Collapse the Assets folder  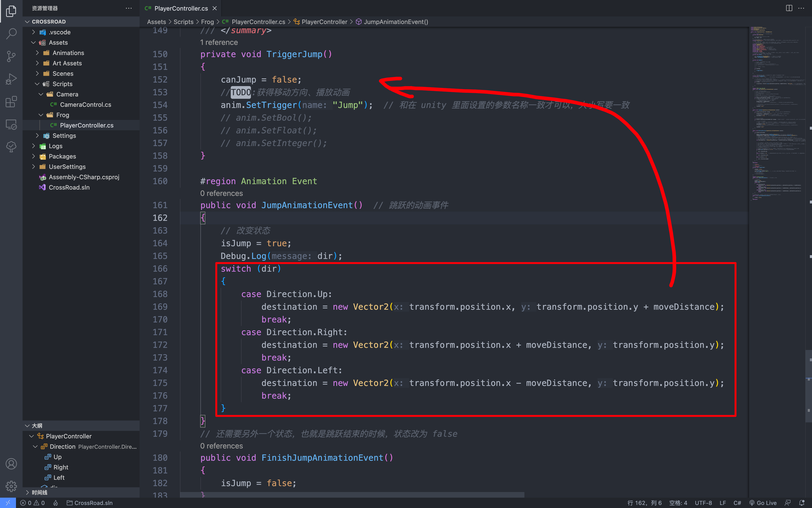(x=81, y=43)
